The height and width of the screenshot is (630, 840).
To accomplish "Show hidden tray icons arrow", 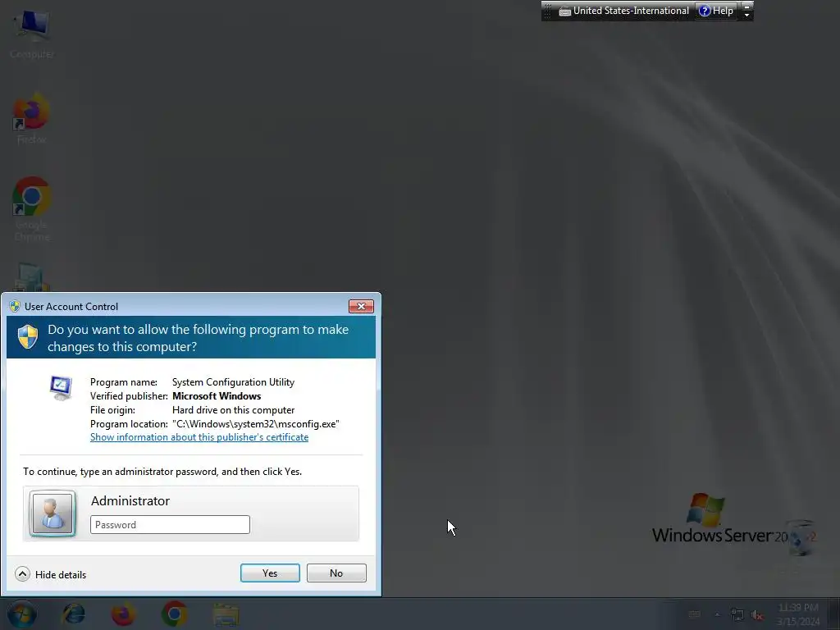I will tap(717, 614).
